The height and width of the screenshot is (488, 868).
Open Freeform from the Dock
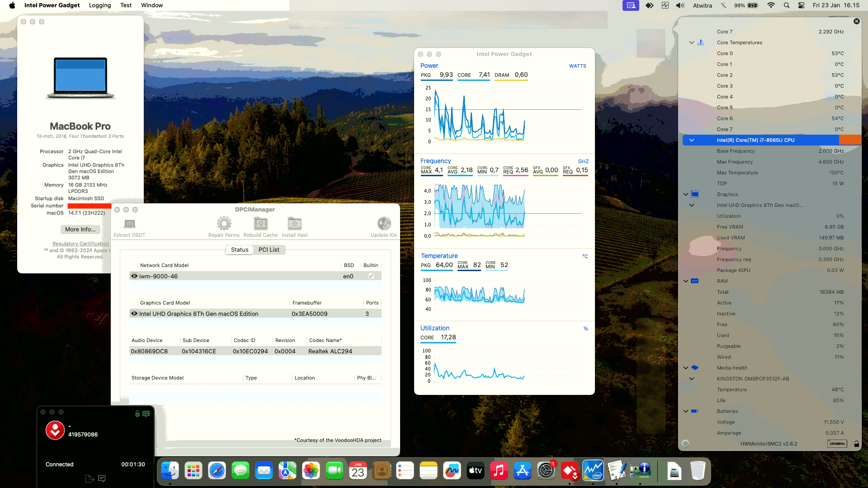(x=452, y=471)
